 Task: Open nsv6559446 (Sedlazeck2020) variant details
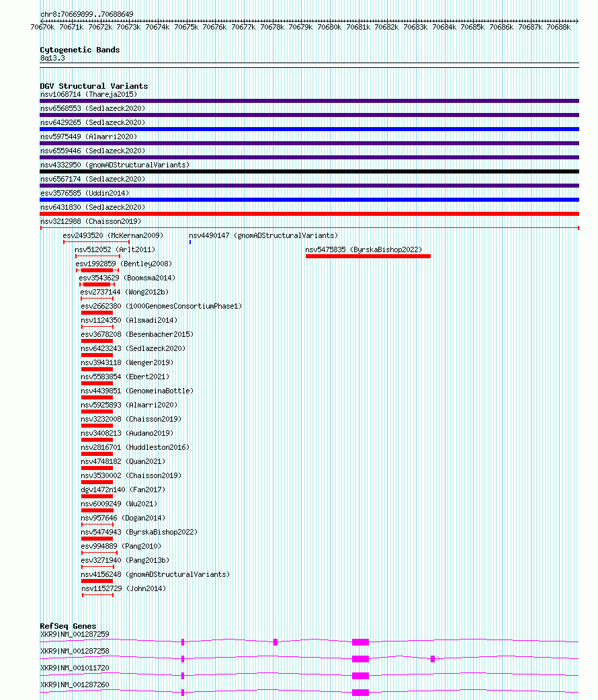click(x=93, y=151)
